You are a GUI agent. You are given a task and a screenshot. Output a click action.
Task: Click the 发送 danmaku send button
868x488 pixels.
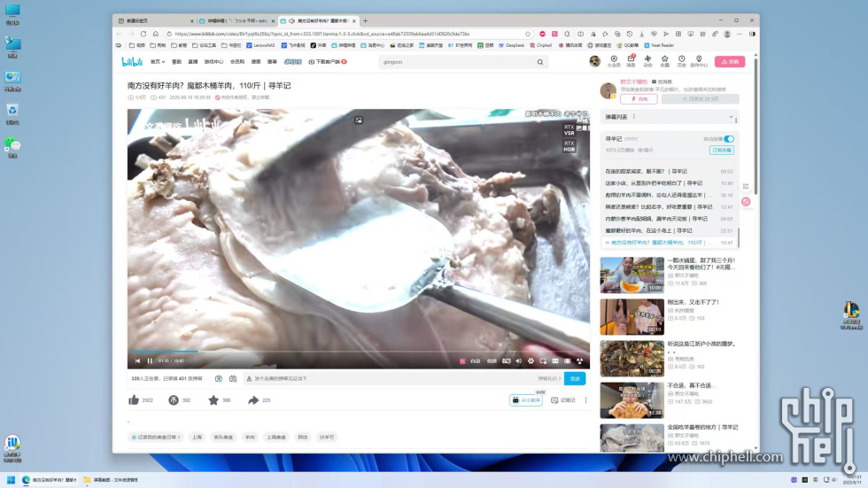point(575,378)
